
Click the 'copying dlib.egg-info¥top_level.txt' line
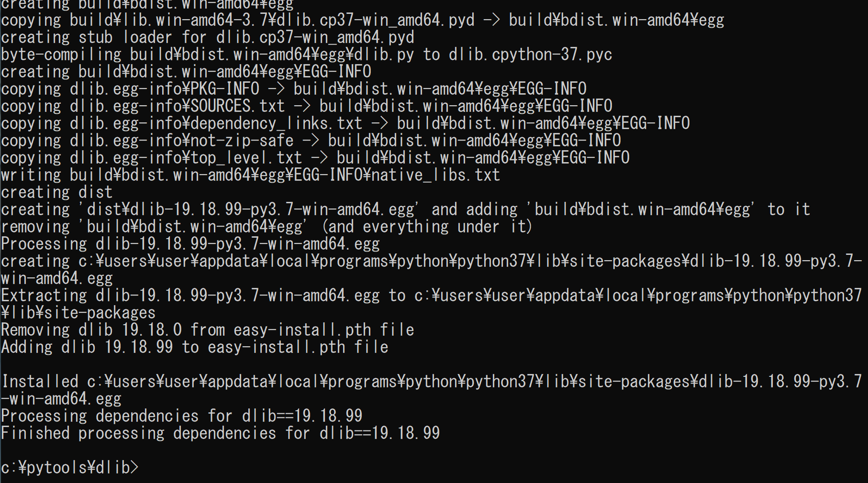click(315, 157)
